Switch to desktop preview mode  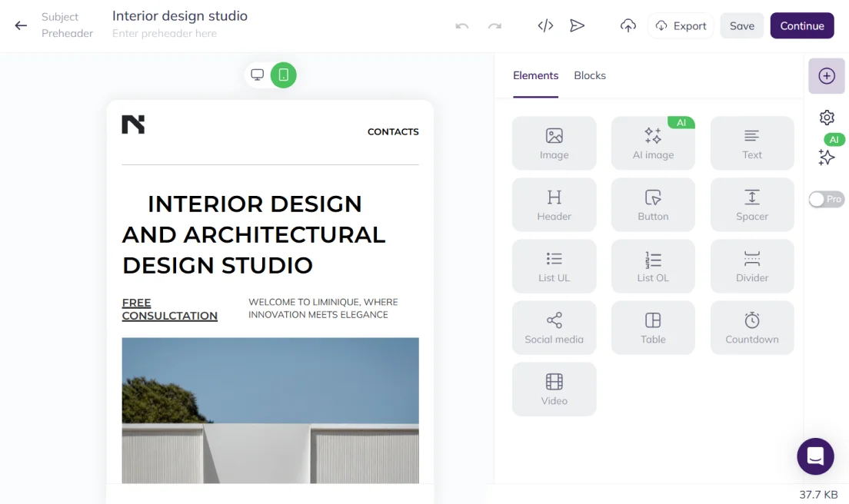tap(257, 75)
